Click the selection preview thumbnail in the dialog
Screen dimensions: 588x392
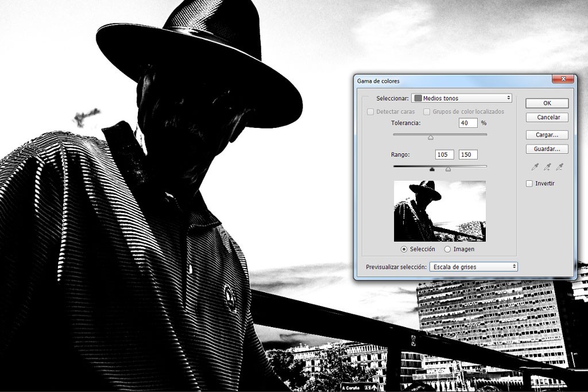(440, 211)
